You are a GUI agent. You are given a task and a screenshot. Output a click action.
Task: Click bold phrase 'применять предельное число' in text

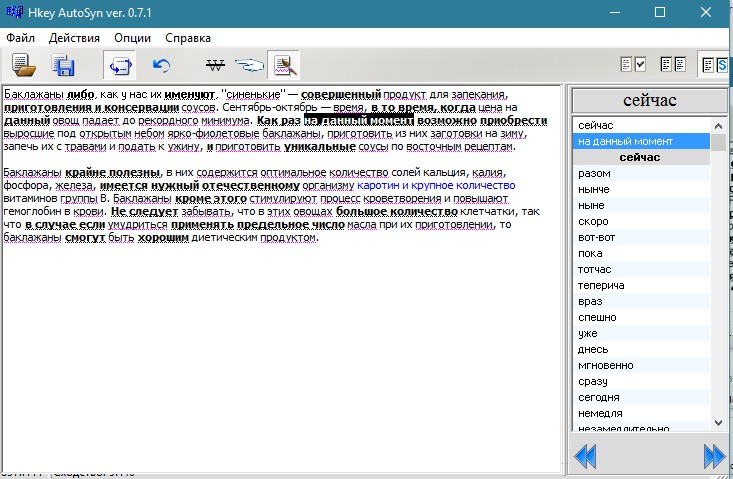258,225
